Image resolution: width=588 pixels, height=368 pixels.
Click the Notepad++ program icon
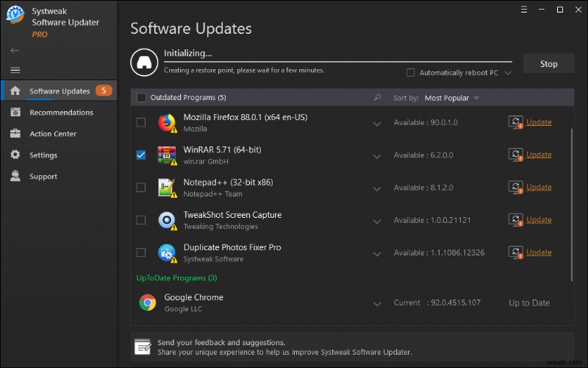167,188
